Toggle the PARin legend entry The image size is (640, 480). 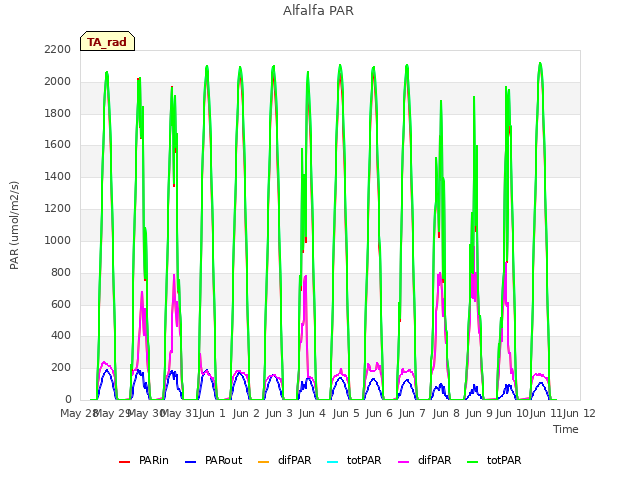pyautogui.click(x=144, y=460)
